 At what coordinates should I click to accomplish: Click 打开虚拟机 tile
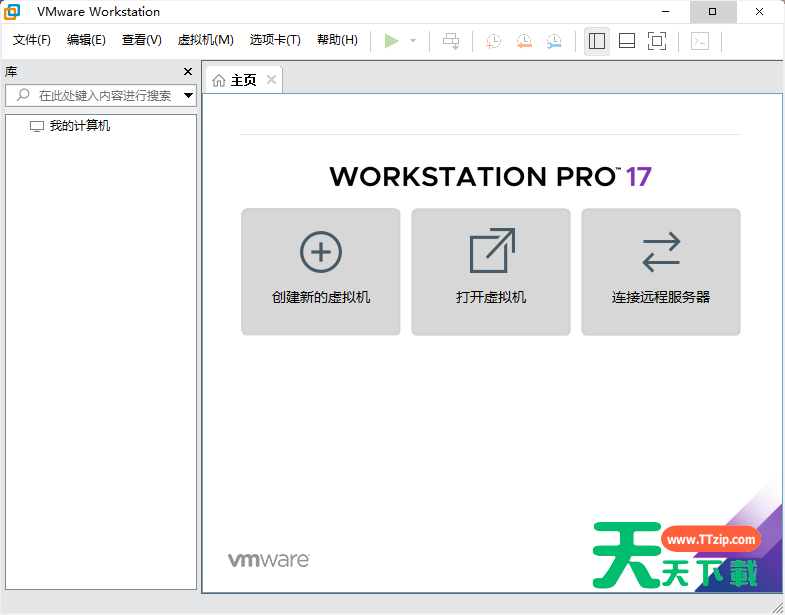tap(491, 272)
